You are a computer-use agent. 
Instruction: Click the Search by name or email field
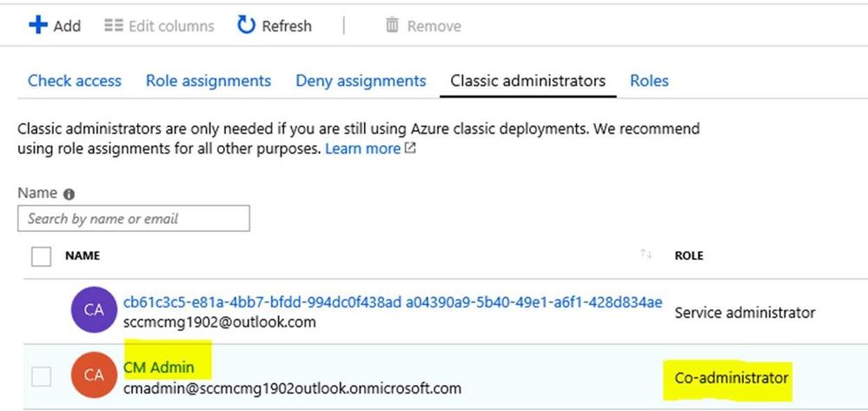pyautogui.click(x=134, y=218)
